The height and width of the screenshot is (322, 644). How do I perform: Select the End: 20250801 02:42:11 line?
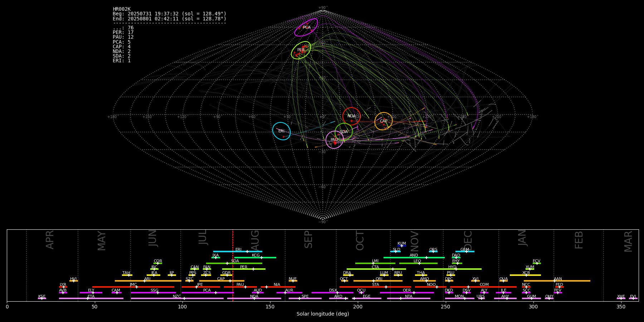coord(170,19)
